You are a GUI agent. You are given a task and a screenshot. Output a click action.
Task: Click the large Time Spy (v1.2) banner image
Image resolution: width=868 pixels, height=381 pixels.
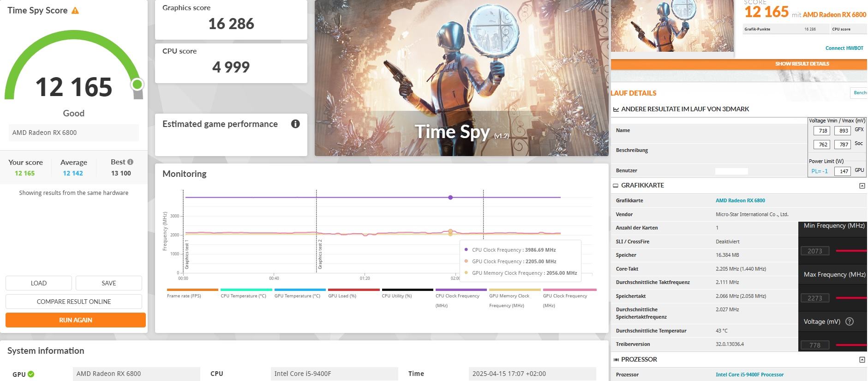click(461, 78)
